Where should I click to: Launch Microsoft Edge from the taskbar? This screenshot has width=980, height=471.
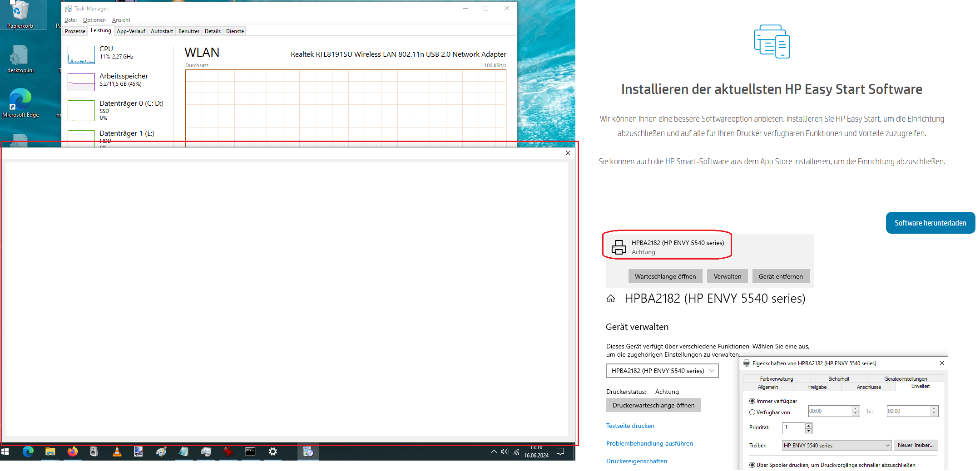[28, 451]
